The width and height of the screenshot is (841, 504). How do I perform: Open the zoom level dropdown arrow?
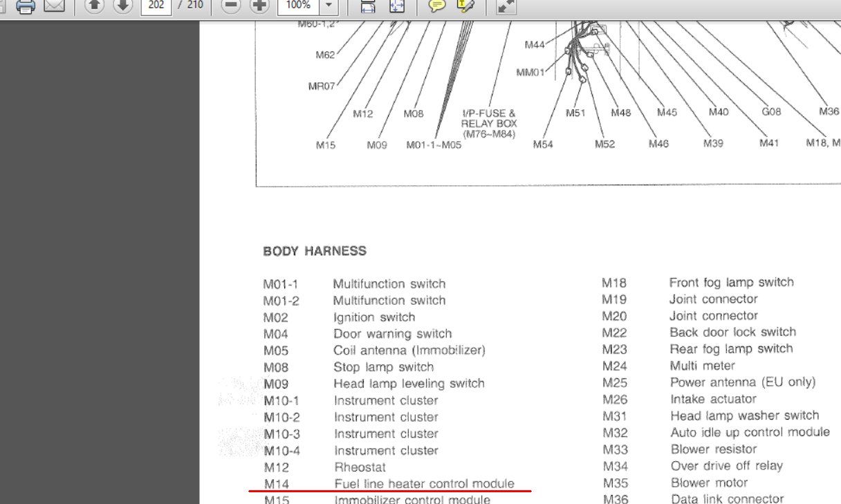pos(329,6)
